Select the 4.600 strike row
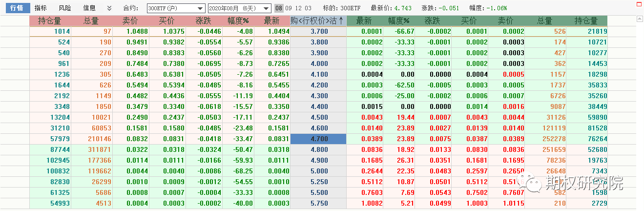The image size is (644, 211). 319,128
